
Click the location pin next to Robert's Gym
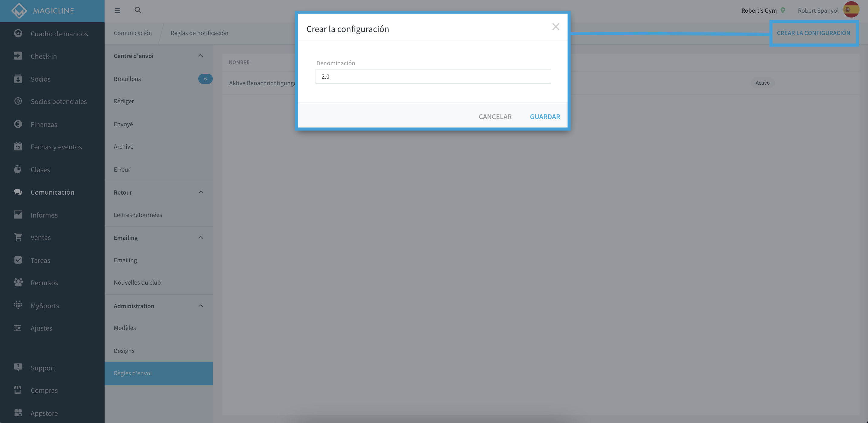[783, 11]
